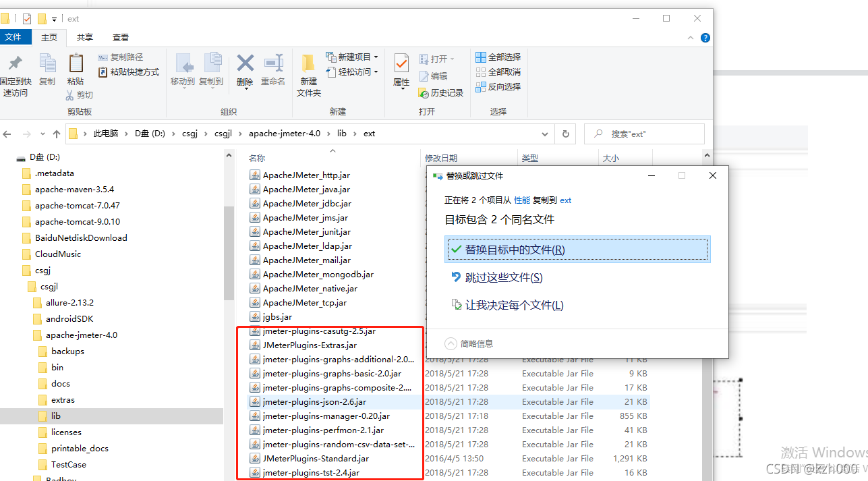Click the Copy icon in ribbon
Viewport: 868px width, 481px height.
[47, 63]
